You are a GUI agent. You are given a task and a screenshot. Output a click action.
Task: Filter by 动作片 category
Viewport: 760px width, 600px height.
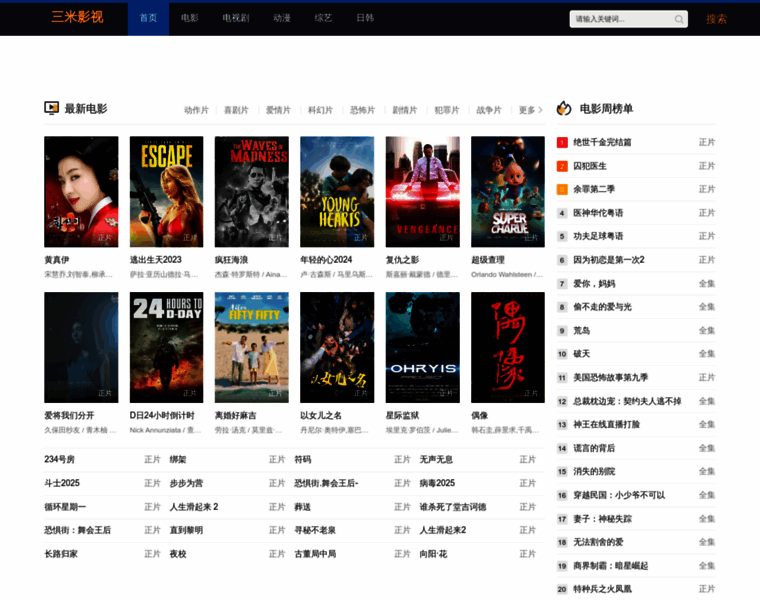[196, 110]
